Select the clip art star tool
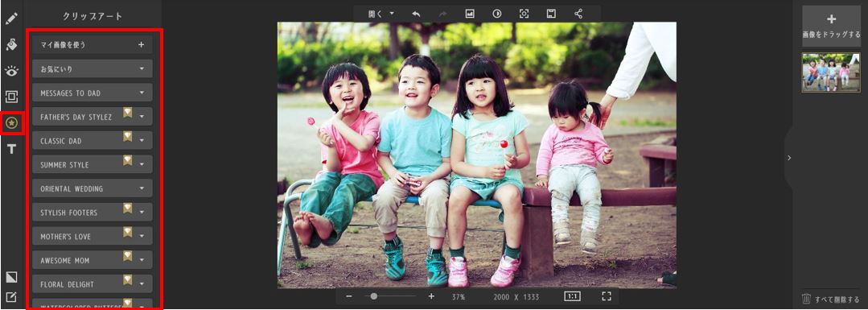Screen dimensions: 868x310 [11, 123]
